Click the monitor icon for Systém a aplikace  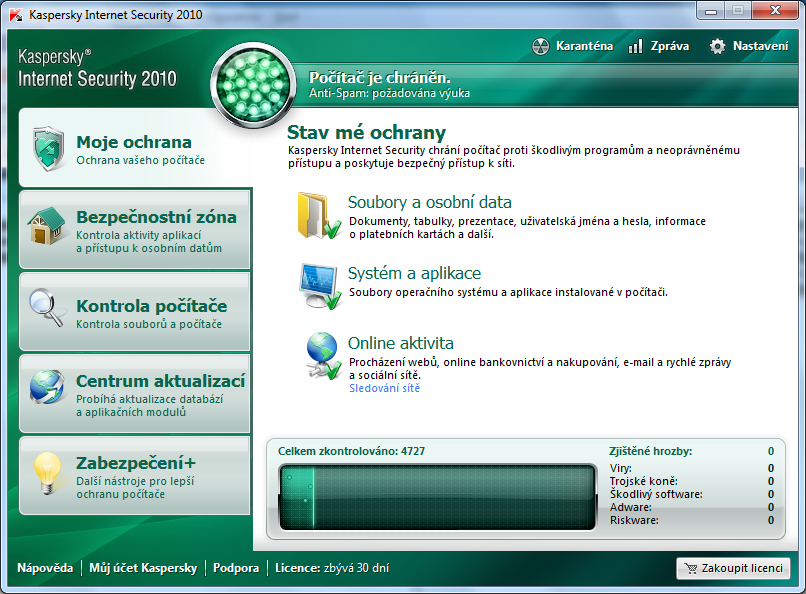pos(320,286)
